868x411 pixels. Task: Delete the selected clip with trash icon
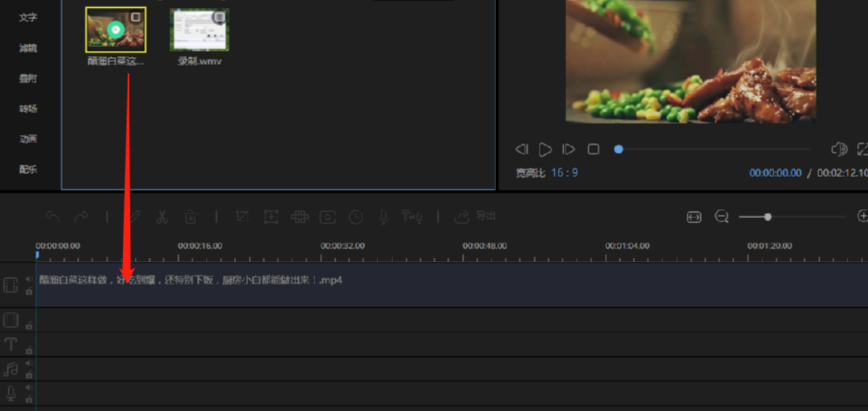190,216
